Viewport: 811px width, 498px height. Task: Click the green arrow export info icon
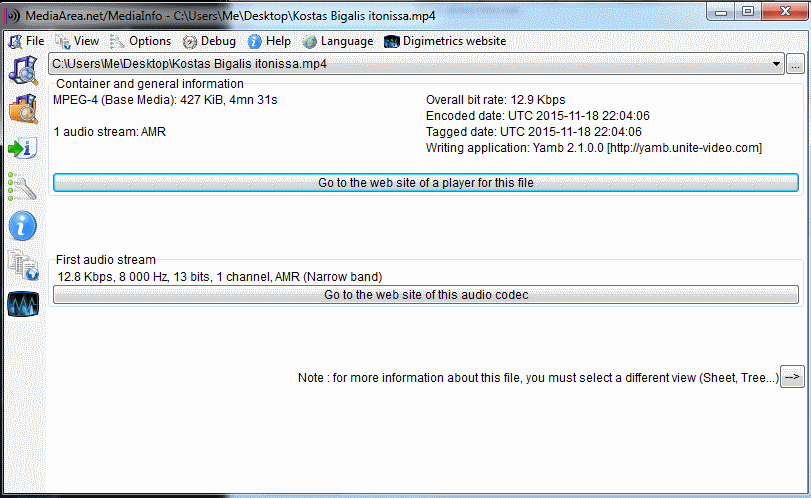[x=23, y=148]
